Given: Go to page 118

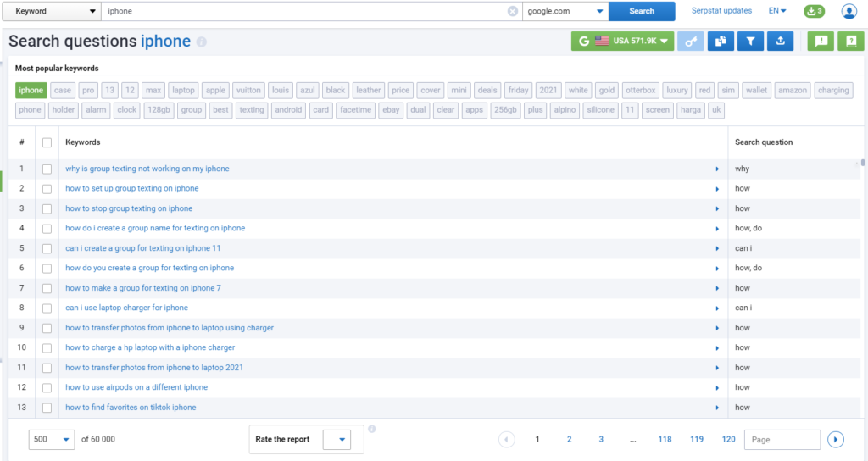Looking at the screenshot, I should (665, 440).
